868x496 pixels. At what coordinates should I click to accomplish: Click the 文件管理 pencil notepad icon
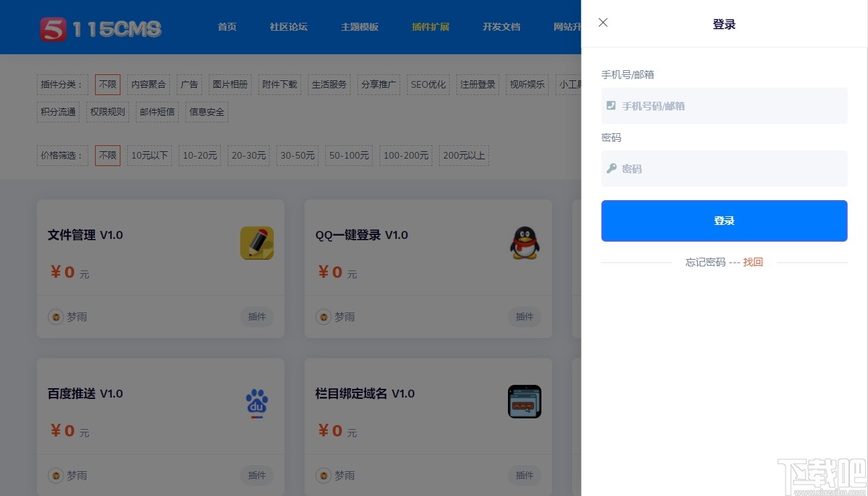pyautogui.click(x=257, y=243)
